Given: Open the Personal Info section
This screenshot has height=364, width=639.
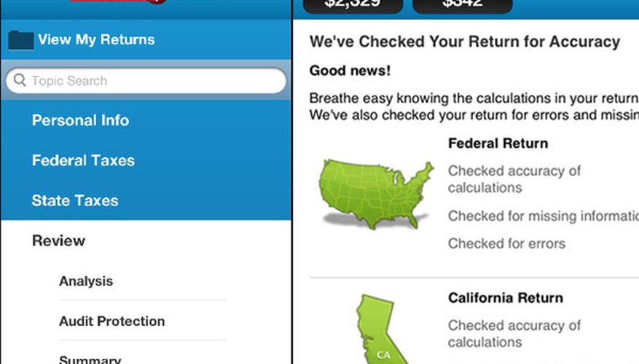Looking at the screenshot, I should click(80, 120).
